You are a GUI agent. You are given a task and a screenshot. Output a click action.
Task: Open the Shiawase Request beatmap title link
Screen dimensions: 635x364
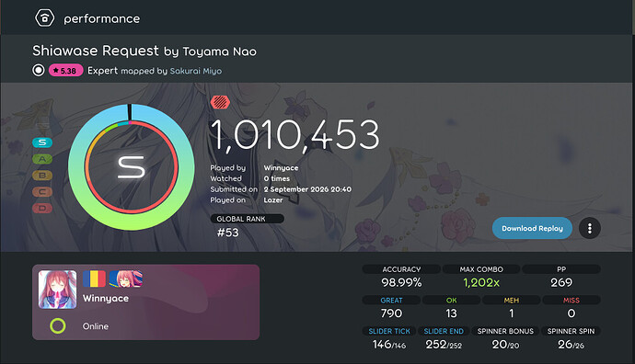[96, 51]
